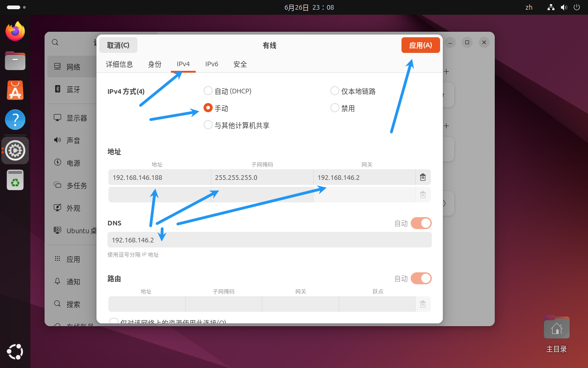
Task: Open Firefox from the dock
Action: [15, 31]
